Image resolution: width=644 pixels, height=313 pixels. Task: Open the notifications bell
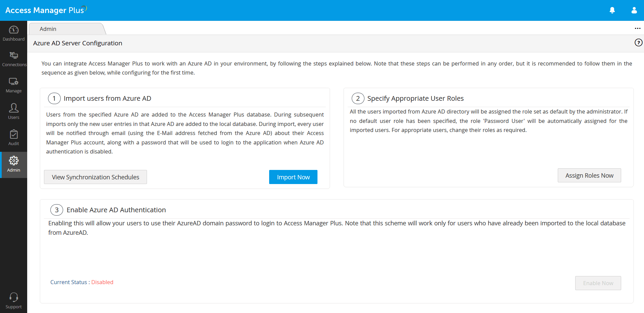(x=612, y=10)
